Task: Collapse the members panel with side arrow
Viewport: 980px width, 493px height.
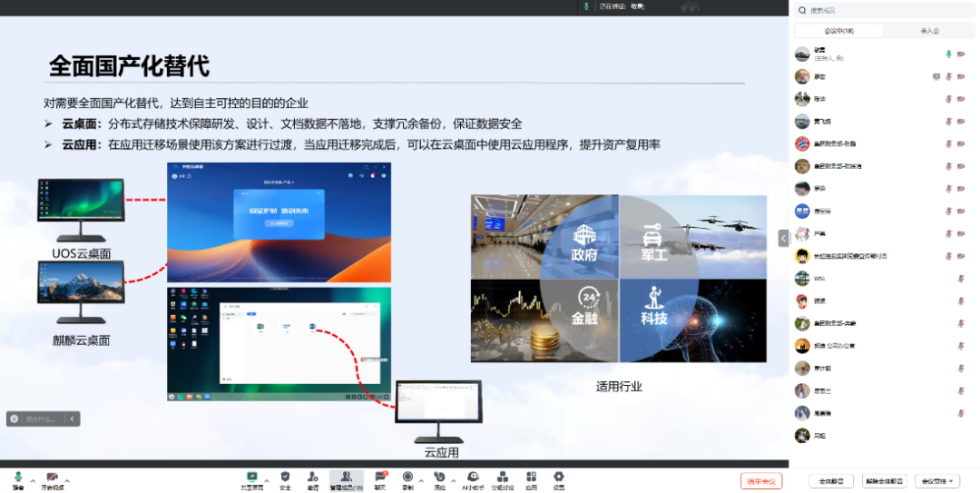Action: (x=784, y=239)
